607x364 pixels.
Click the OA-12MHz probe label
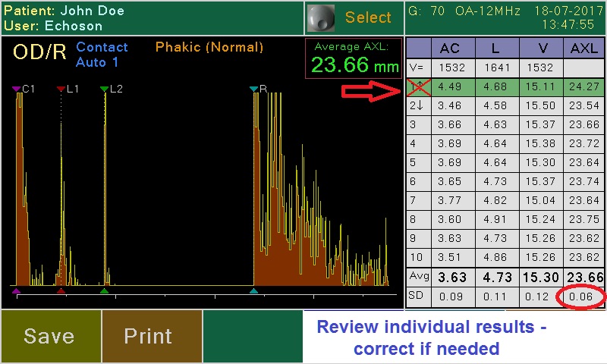click(488, 11)
